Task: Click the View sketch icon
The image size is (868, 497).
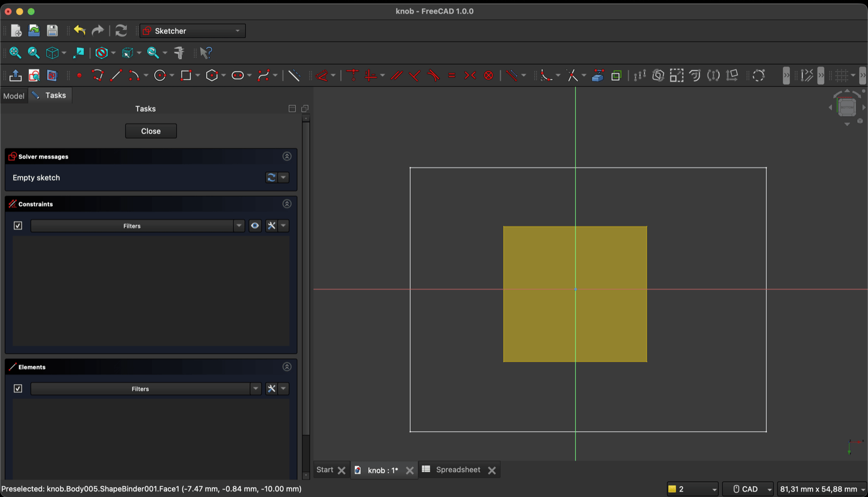Action: [34, 75]
